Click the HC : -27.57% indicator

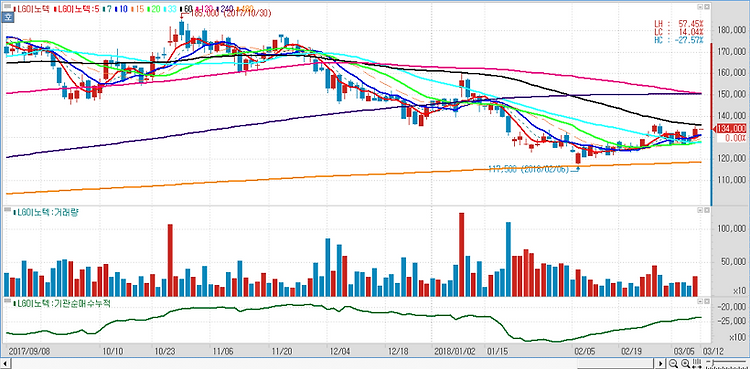[679, 40]
